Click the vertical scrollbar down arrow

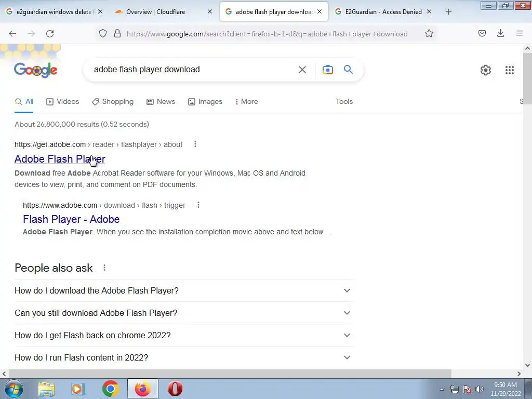coord(528,365)
